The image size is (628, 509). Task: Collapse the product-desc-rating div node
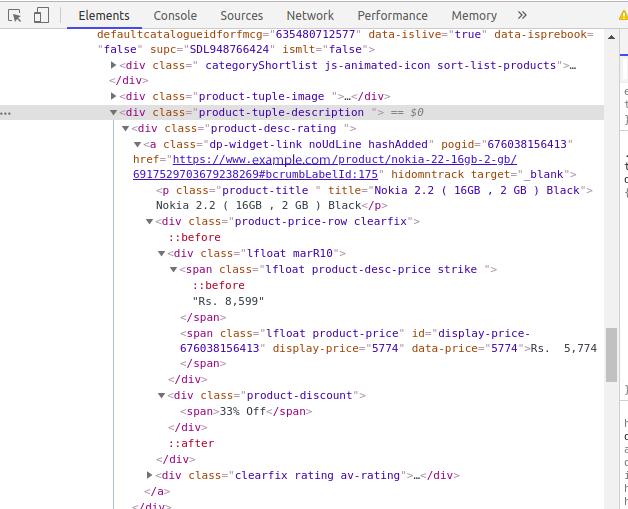point(125,129)
